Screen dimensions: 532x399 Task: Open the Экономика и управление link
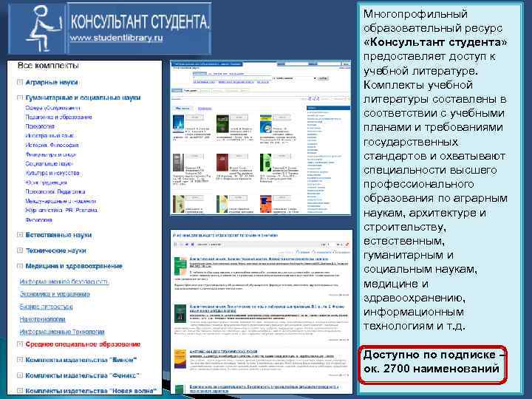pyautogui.click(x=55, y=294)
